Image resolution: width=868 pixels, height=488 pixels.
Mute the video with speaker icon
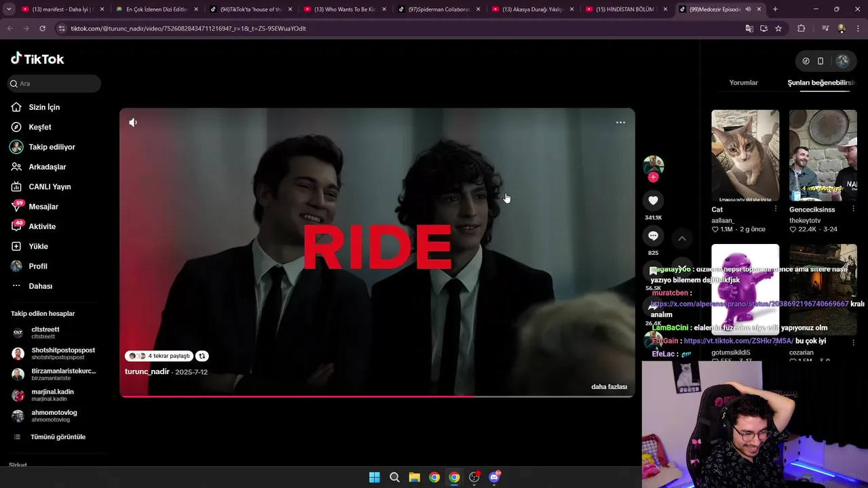[133, 123]
